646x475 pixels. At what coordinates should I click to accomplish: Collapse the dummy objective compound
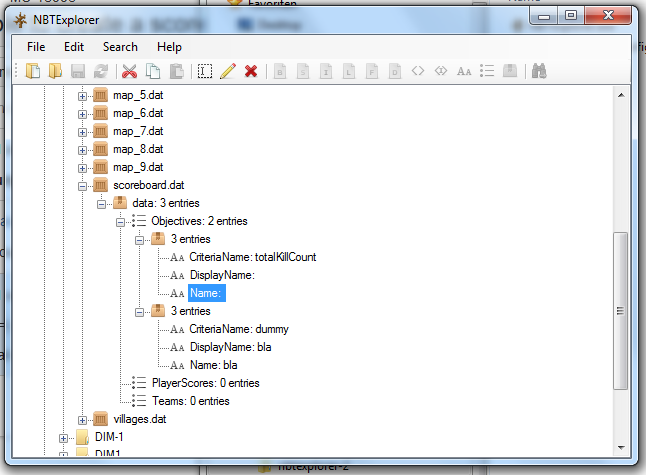[x=140, y=312]
